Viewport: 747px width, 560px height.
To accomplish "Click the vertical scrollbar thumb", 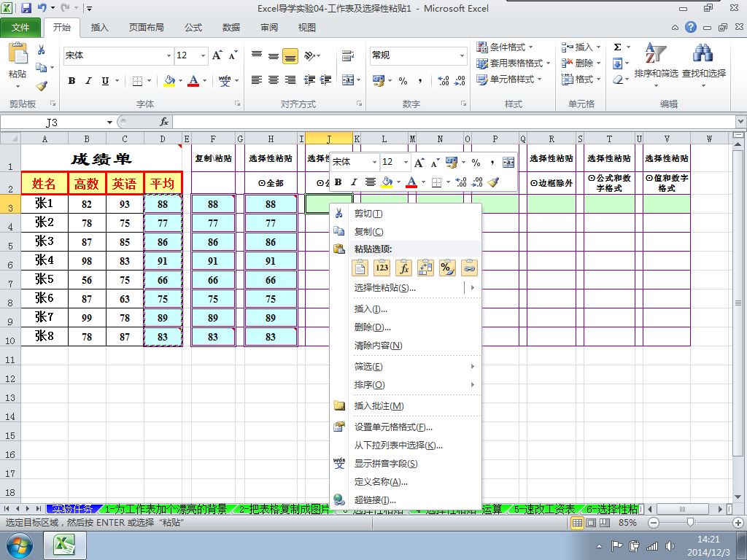I will (738, 303).
